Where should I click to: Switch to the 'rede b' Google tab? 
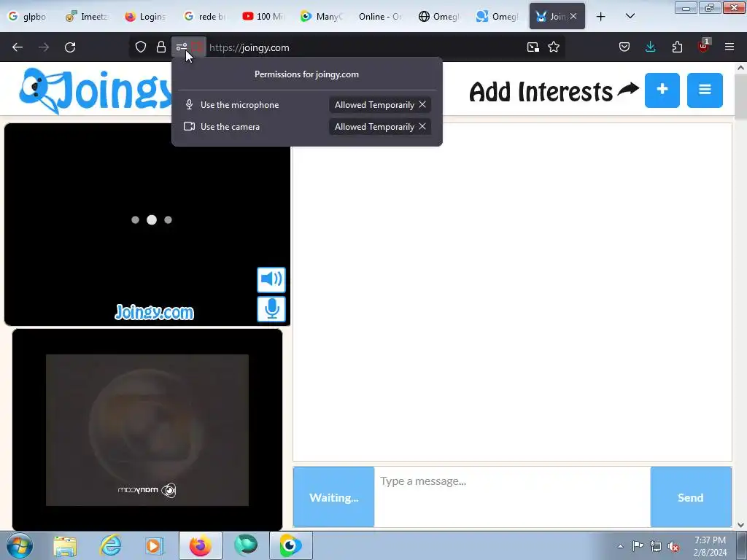click(204, 17)
